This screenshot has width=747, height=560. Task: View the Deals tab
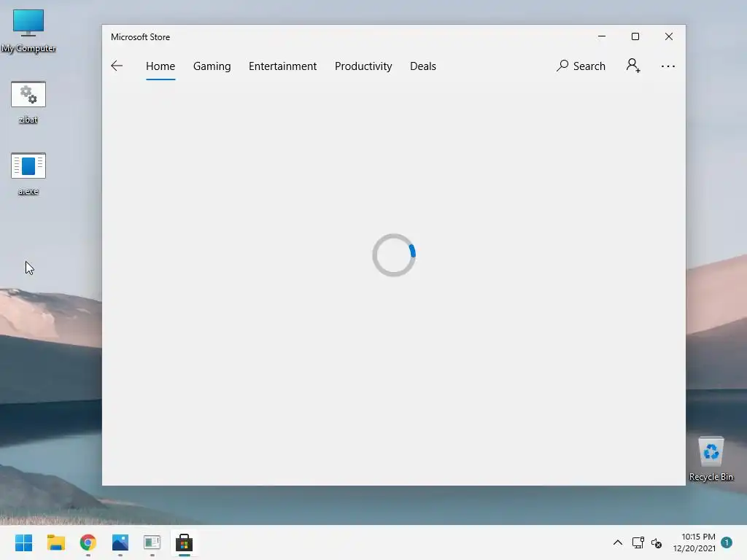tap(423, 66)
